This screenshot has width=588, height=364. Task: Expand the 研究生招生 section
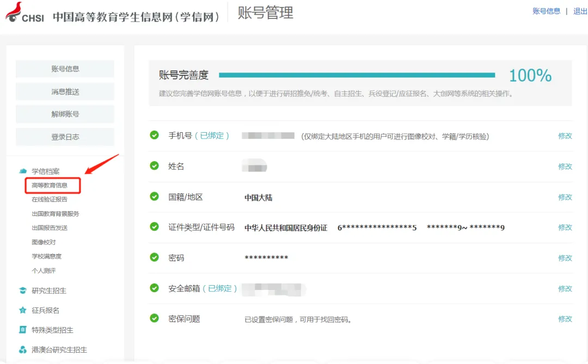tap(49, 291)
